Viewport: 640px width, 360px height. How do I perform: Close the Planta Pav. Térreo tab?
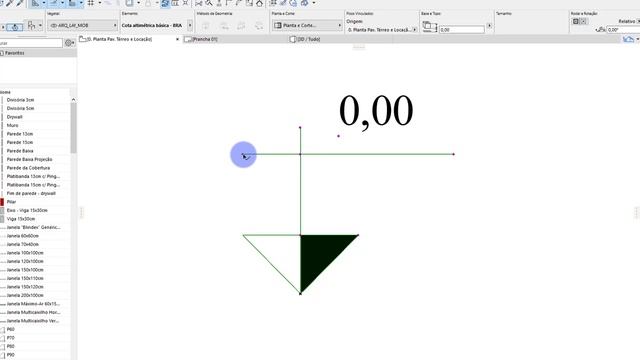[178, 39]
